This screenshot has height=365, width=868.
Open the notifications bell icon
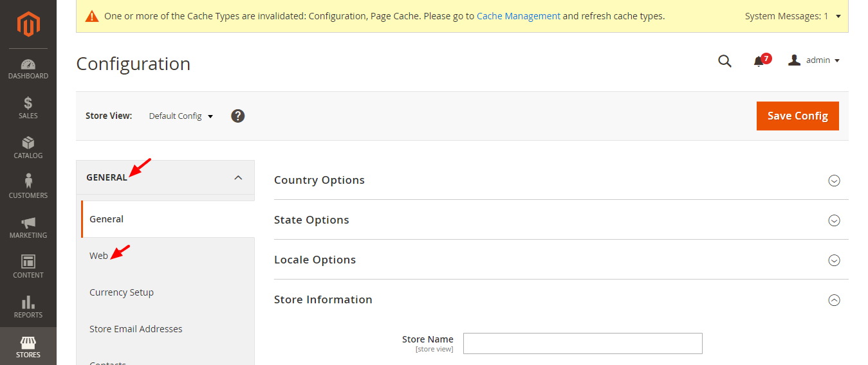click(759, 61)
